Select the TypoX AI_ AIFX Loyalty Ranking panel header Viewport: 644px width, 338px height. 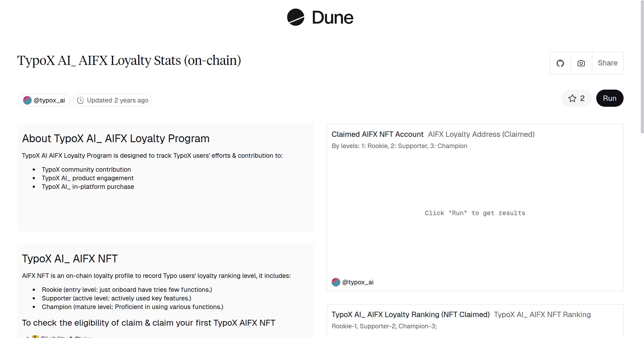[411, 314]
